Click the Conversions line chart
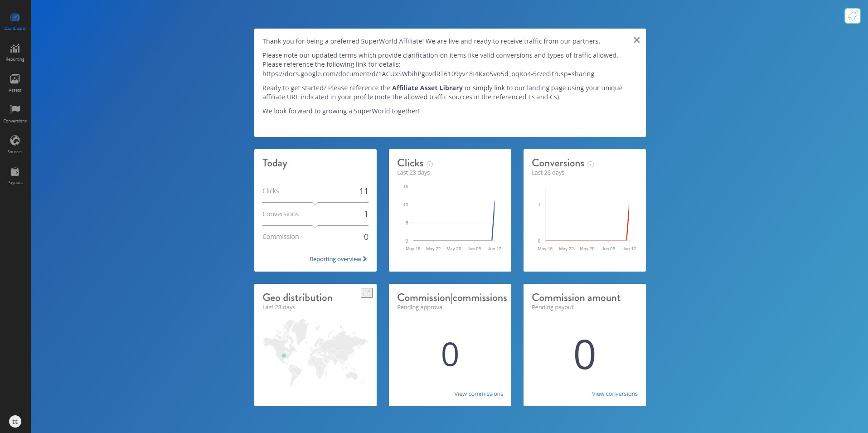Image resolution: width=868 pixels, height=433 pixels. click(587, 219)
